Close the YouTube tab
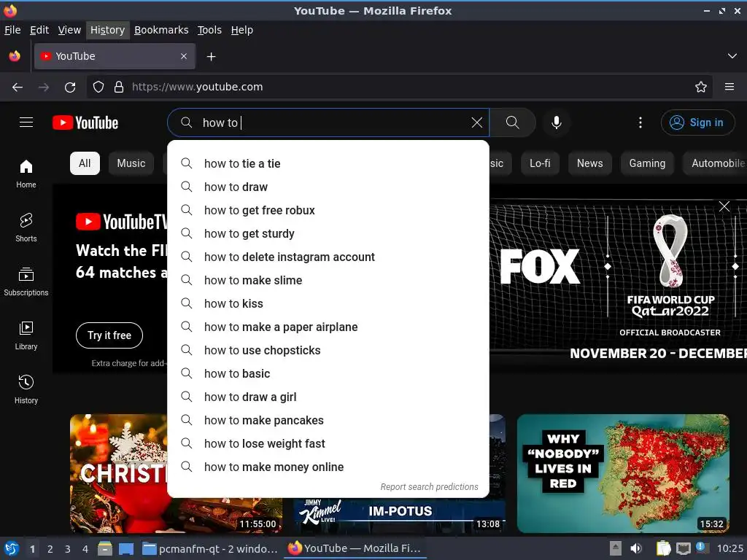Screen dimensions: 747x560 click(184, 56)
